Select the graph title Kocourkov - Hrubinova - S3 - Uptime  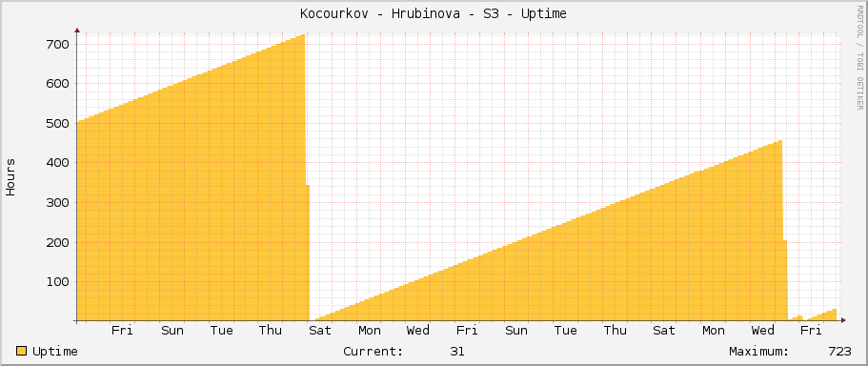434,14
